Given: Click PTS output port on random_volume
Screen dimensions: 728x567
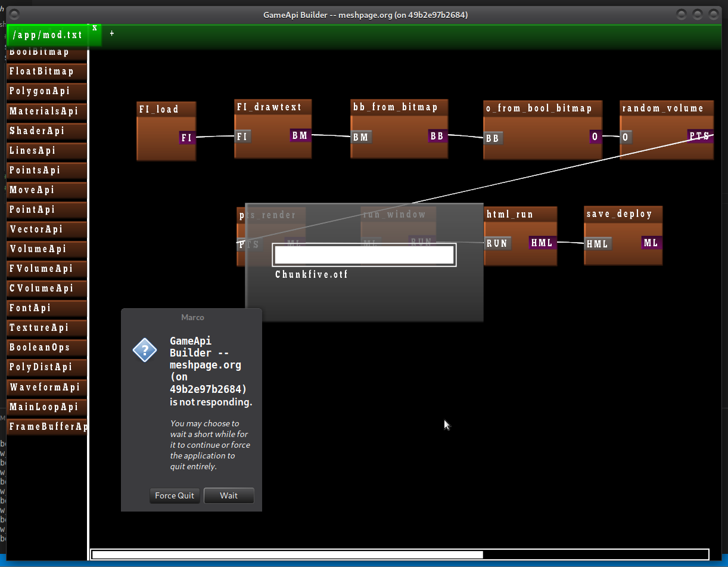Looking at the screenshot, I should 699,136.
